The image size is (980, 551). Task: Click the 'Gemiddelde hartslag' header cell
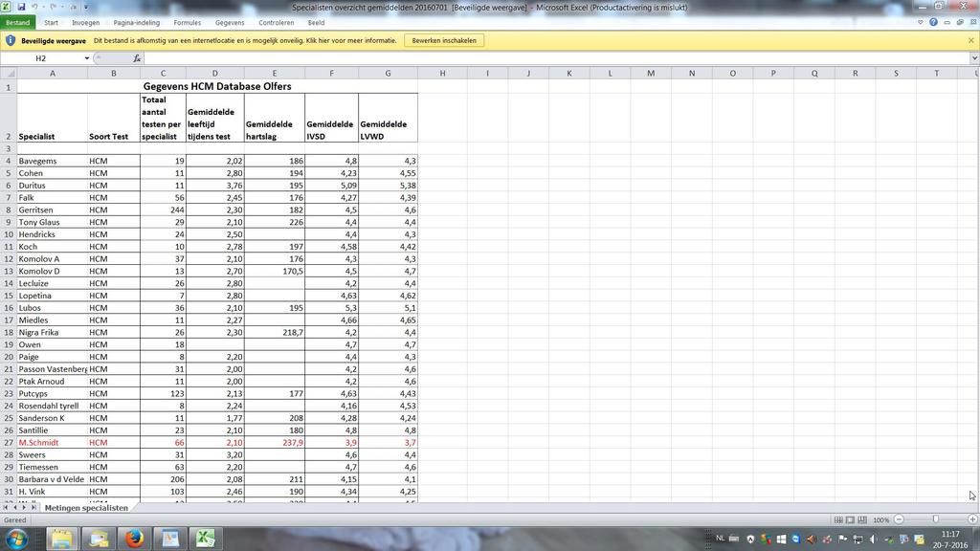pos(275,118)
